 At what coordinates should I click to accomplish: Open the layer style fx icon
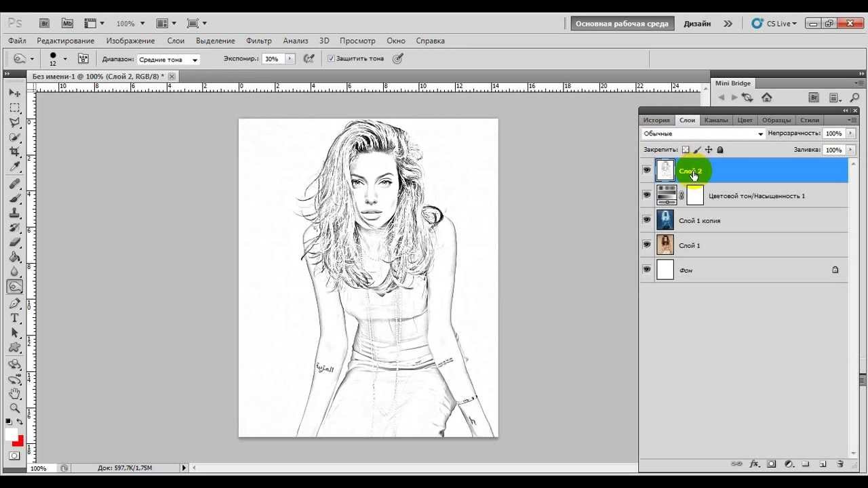point(754,464)
